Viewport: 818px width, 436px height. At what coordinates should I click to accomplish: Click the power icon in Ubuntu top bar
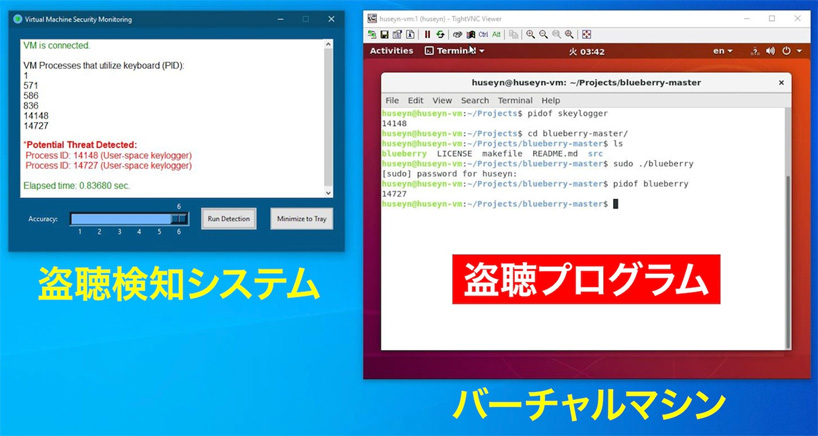pyautogui.click(x=787, y=51)
